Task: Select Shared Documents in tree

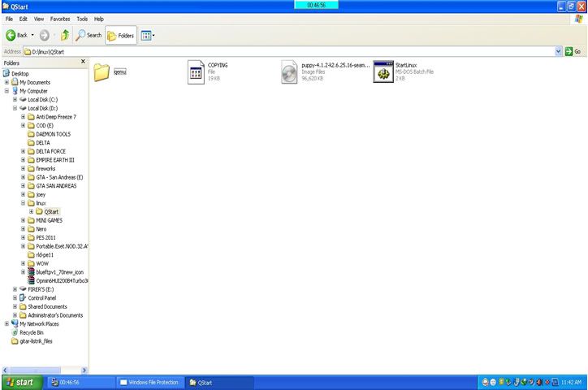Action: 47,306
